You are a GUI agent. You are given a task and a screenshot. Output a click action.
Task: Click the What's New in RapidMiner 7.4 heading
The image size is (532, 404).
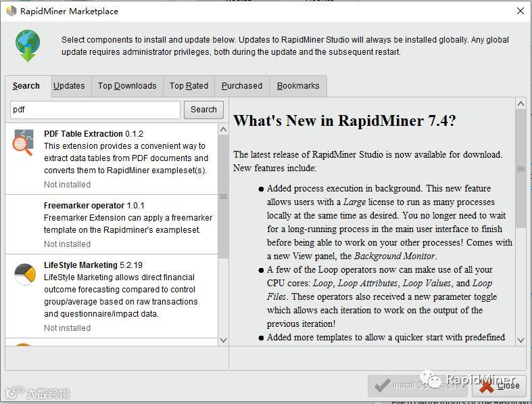[344, 120]
